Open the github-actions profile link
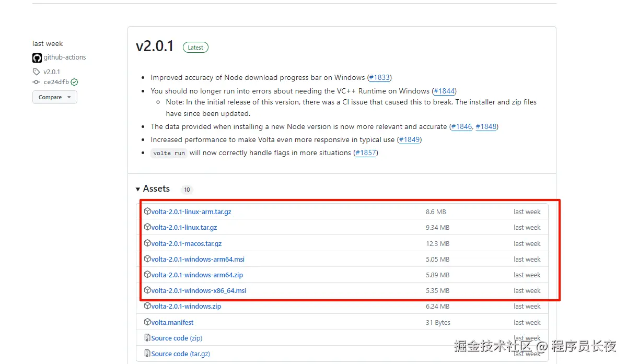Viewport: 627px width, 364px height. [65, 57]
